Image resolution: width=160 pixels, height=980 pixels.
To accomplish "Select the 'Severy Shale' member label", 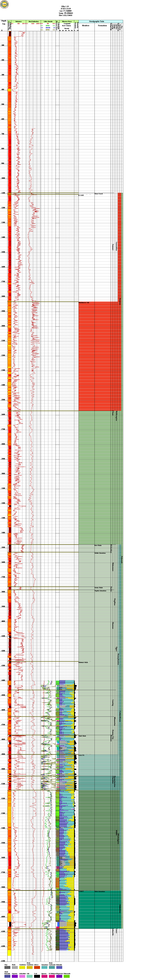I will tap(99, 588).
